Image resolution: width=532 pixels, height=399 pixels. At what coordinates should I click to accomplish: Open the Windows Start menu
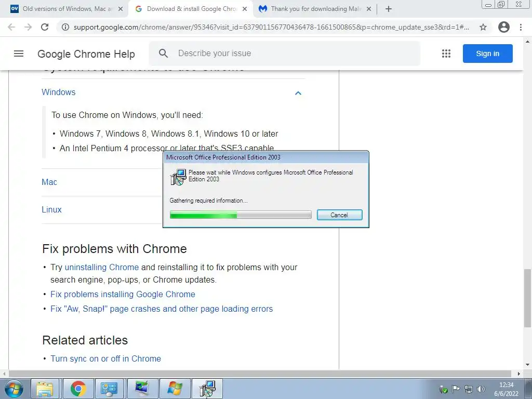(x=14, y=389)
